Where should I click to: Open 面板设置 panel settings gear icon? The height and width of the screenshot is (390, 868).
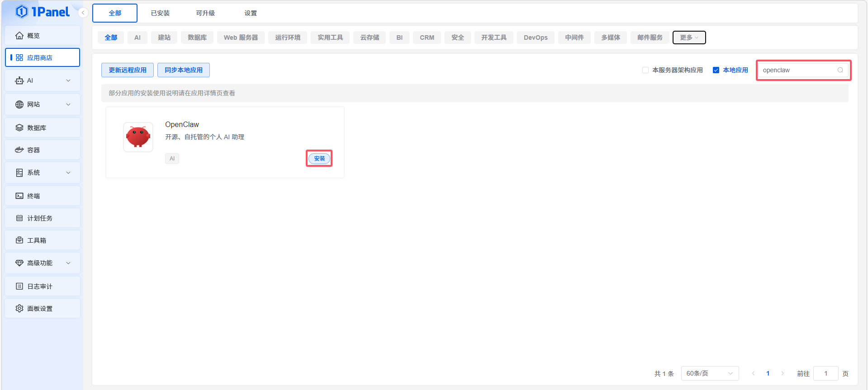pyautogui.click(x=19, y=309)
